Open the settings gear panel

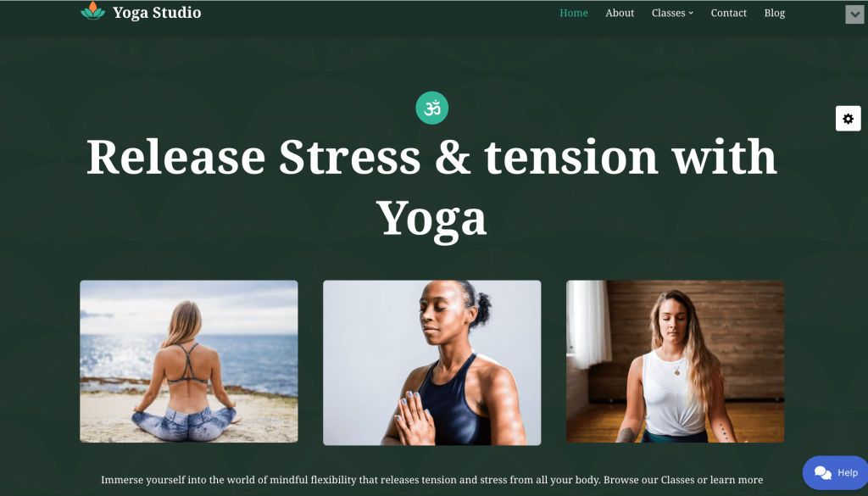pyautogui.click(x=848, y=119)
